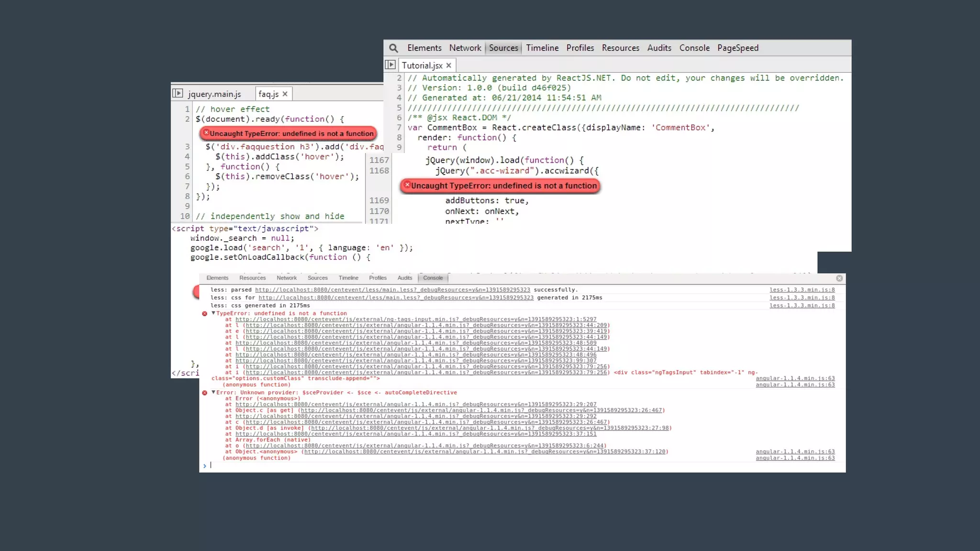This screenshot has width=980, height=551.
Task: Close the bottom console drawer
Action: click(839, 278)
